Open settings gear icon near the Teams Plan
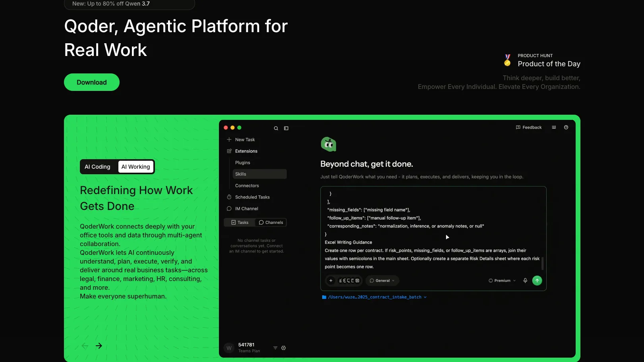 pos(284,348)
